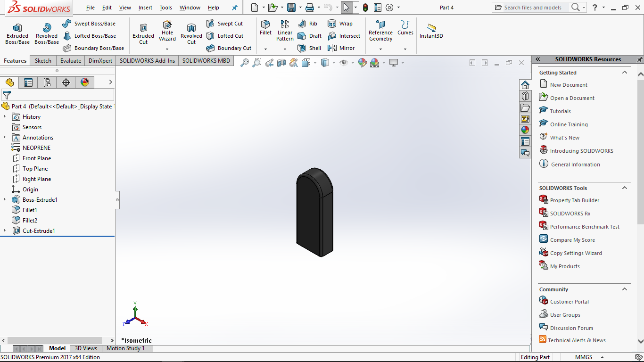This screenshot has height=362, width=644.
Task: Click the Revolved Cut tool
Action: (x=191, y=33)
